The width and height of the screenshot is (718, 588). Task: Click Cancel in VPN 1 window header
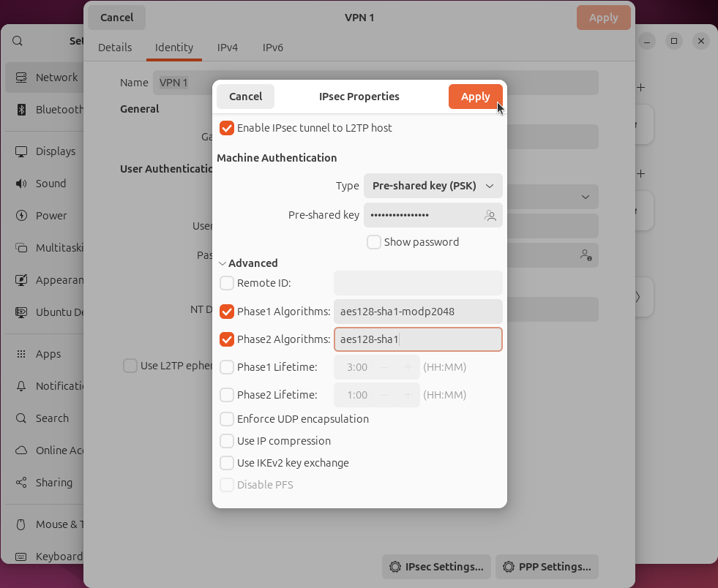pyautogui.click(x=117, y=18)
